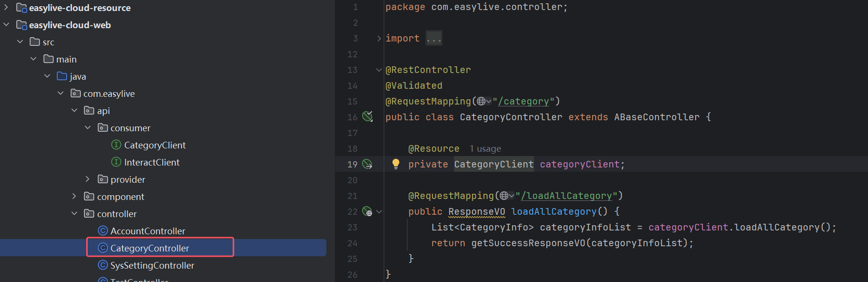The image size is (868, 282).
Task: Collapse the java folder
Action: coord(47,76)
